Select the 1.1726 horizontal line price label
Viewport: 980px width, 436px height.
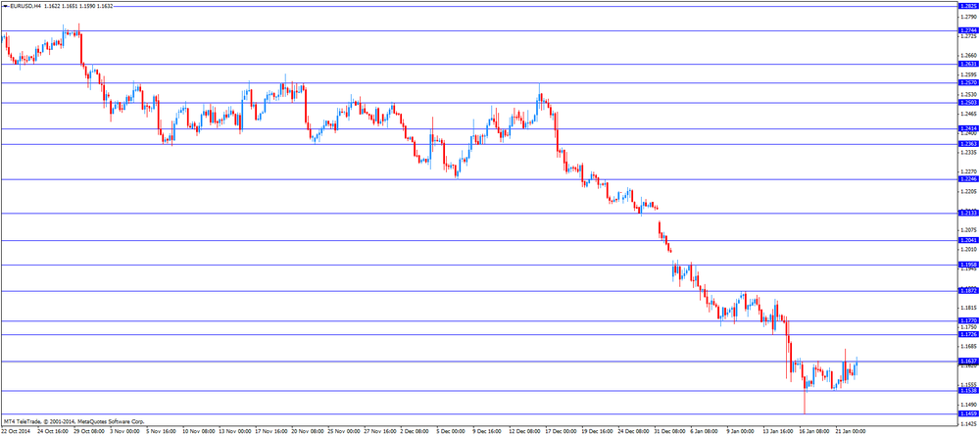pos(968,334)
